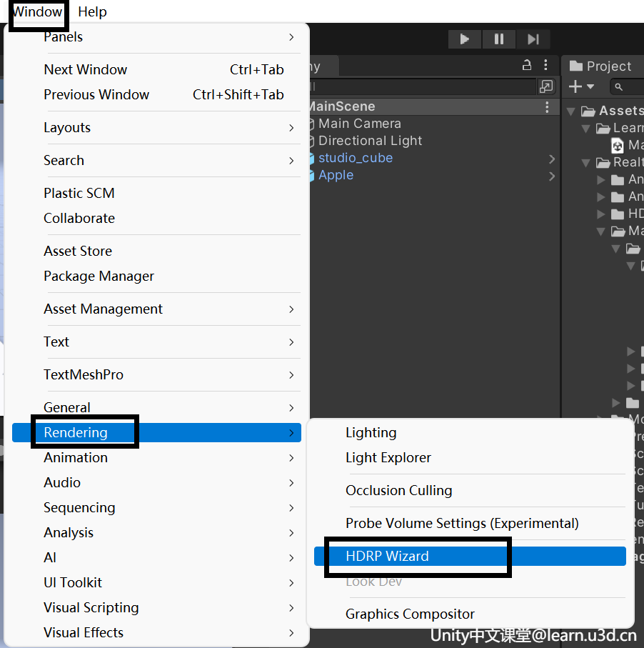Collapse the Assets folder in Project

click(571, 111)
